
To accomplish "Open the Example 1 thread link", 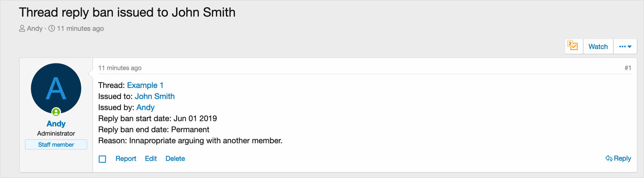I will 145,85.
